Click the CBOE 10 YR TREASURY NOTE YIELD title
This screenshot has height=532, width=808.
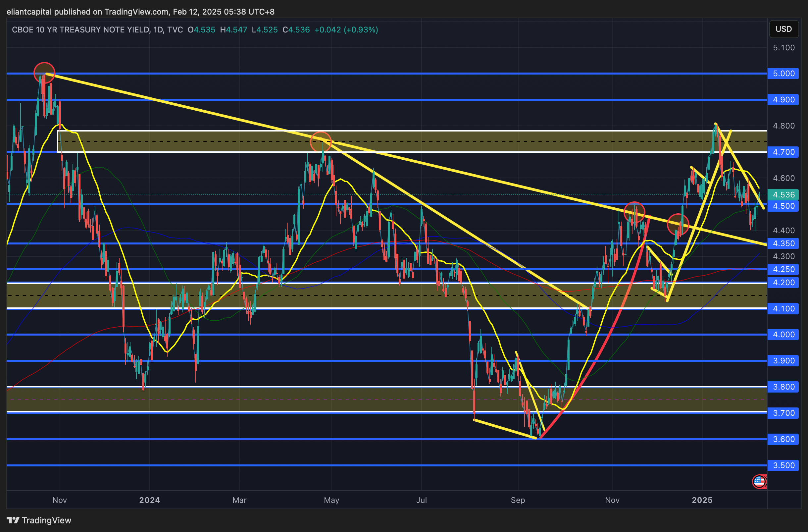point(80,30)
